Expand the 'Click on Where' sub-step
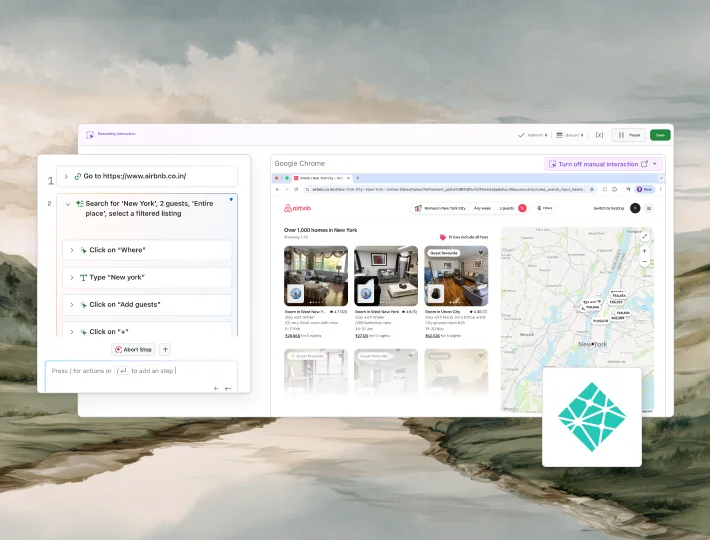Image resolution: width=710 pixels, height=540 pixels. (x=72, y=250)
